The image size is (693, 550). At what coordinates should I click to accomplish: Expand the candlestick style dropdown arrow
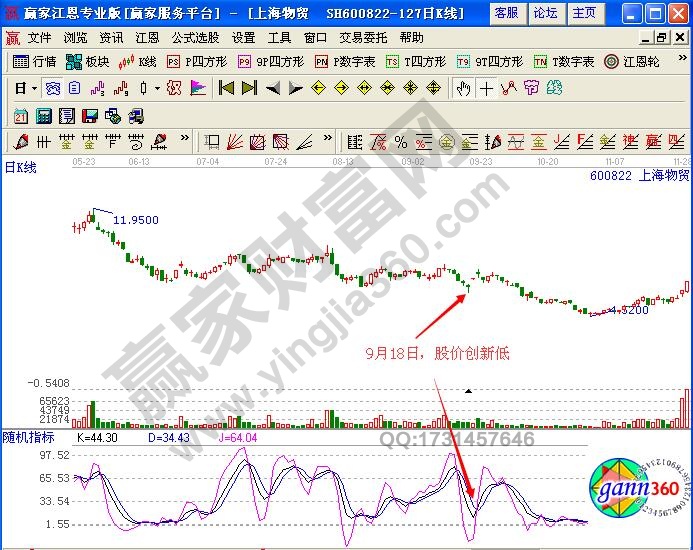pyautogui.click(x=157, y=88)
